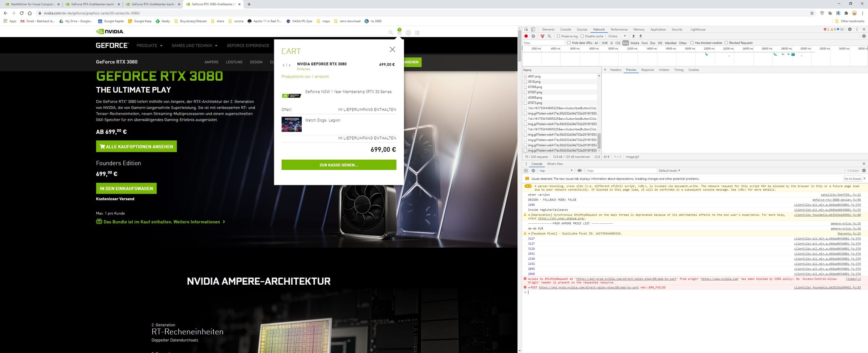The width and height of the screenshot is (868, 353).
Task: Click the Export HAR download arrow icon
Action: [x=640, y=36]
